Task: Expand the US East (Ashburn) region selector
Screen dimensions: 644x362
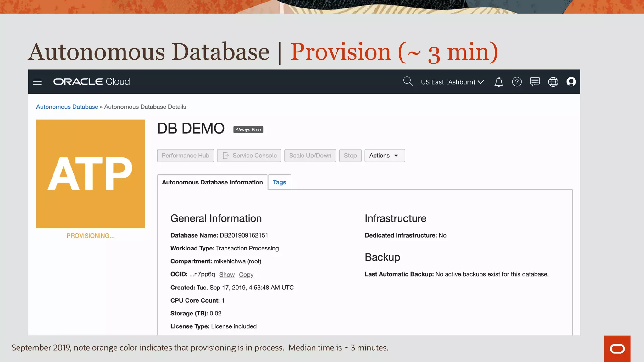Action: tap(452, 82)
